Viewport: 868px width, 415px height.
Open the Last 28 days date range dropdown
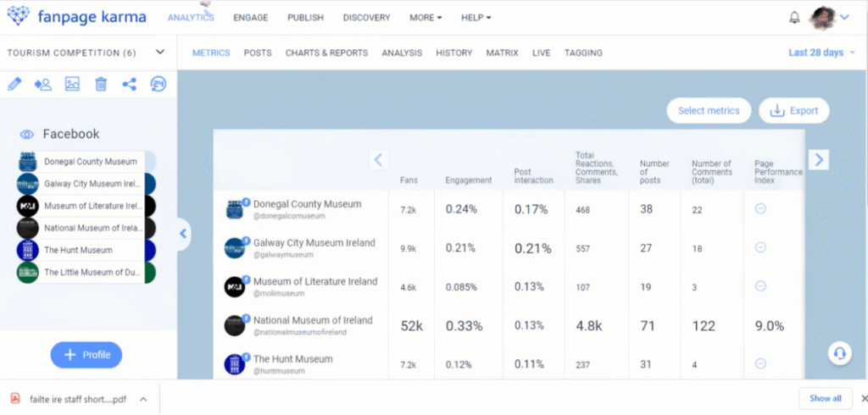coord(821,53)
